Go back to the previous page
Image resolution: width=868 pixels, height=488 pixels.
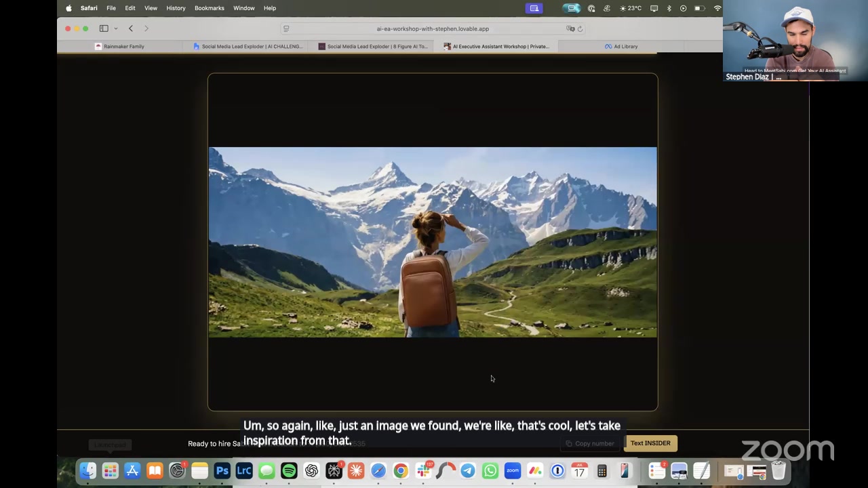131,28
